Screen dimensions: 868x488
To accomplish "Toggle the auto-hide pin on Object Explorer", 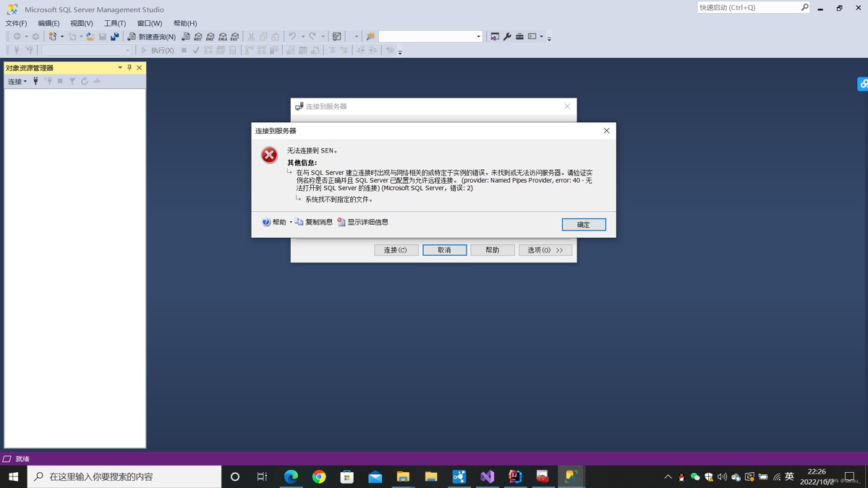I will [x=129, y=68].
